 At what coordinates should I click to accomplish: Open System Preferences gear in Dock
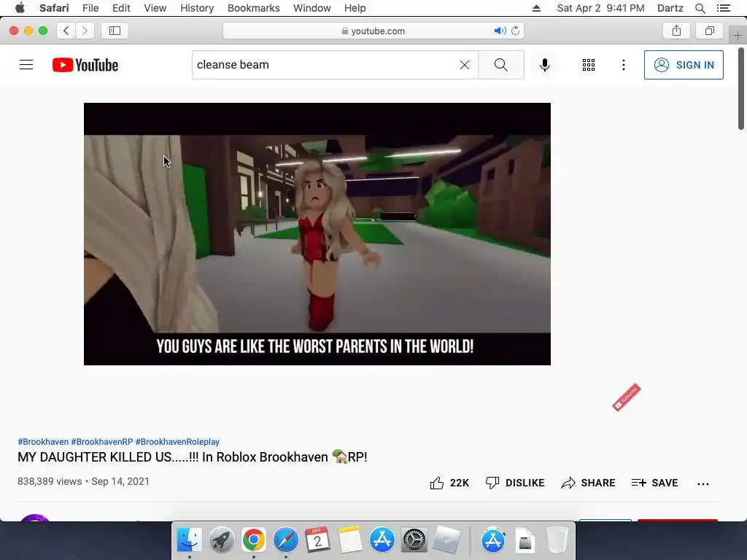414,540
